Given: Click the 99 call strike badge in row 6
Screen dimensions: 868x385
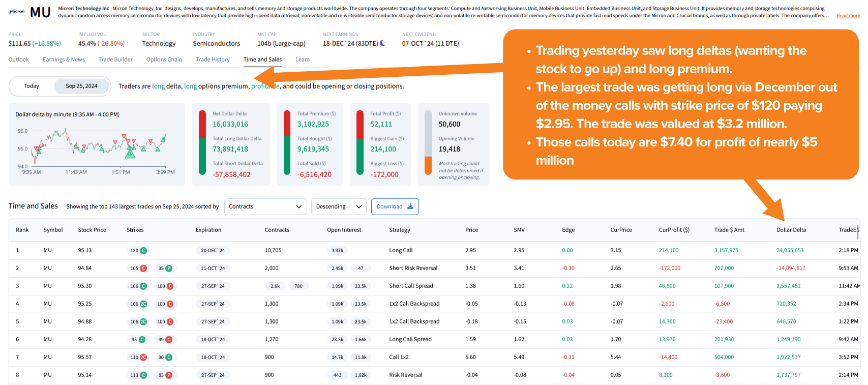Looking at the screenshot, I should click(165, 339).
